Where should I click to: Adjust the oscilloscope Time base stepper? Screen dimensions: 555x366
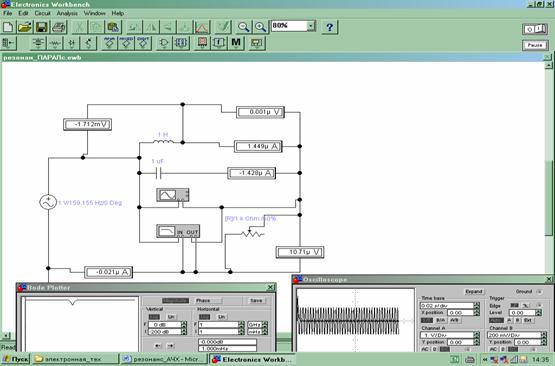(476, 305)
